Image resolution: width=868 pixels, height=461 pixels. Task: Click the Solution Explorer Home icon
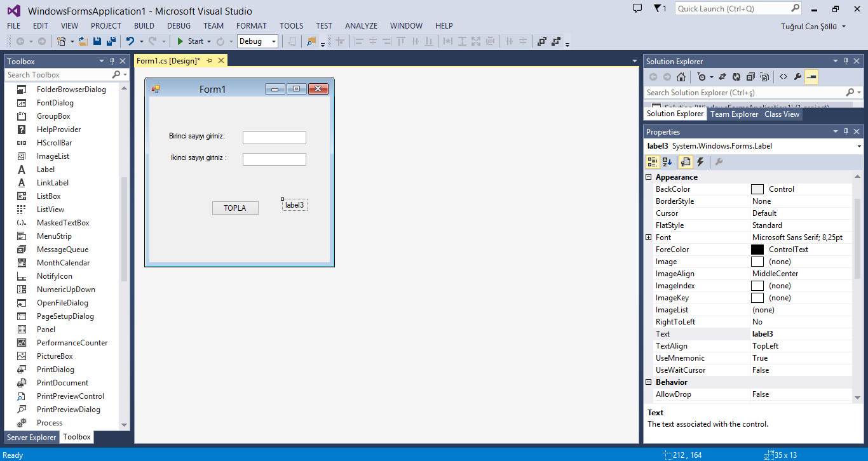click(681, 77)
